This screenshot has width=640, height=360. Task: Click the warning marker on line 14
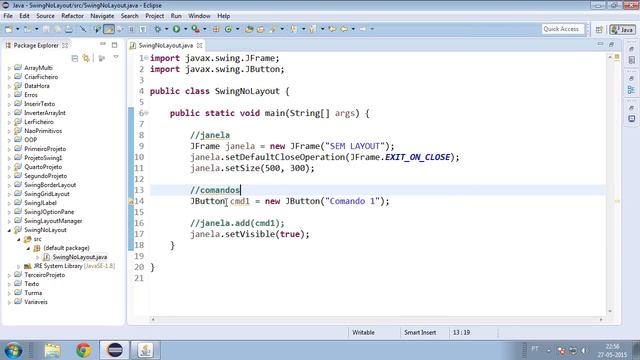131,201
